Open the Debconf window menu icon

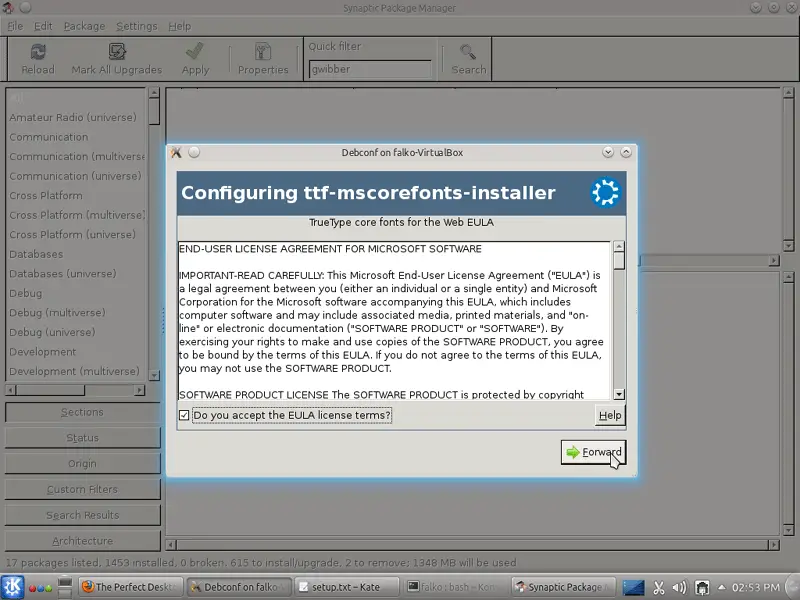pyautogui.click(x=177, y=152)
